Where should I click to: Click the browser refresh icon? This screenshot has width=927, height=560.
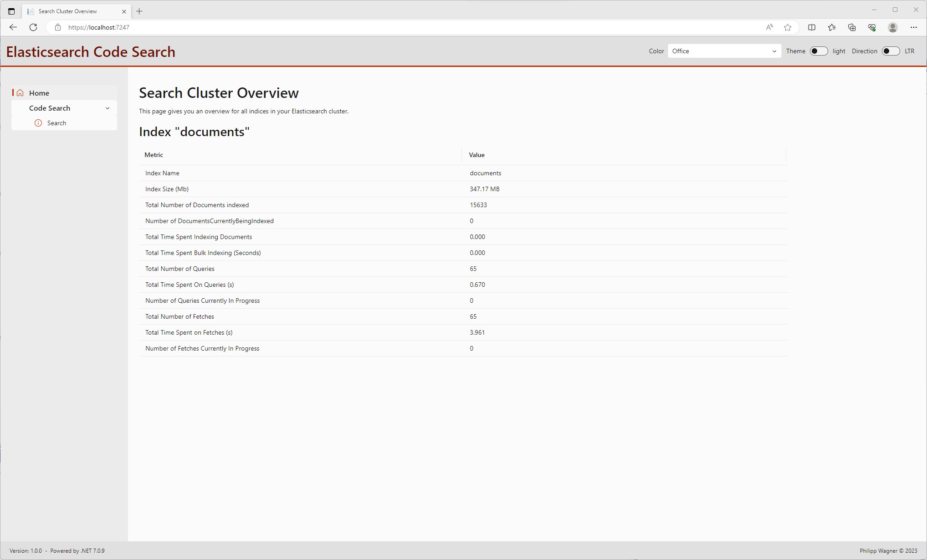pos(33,27)
